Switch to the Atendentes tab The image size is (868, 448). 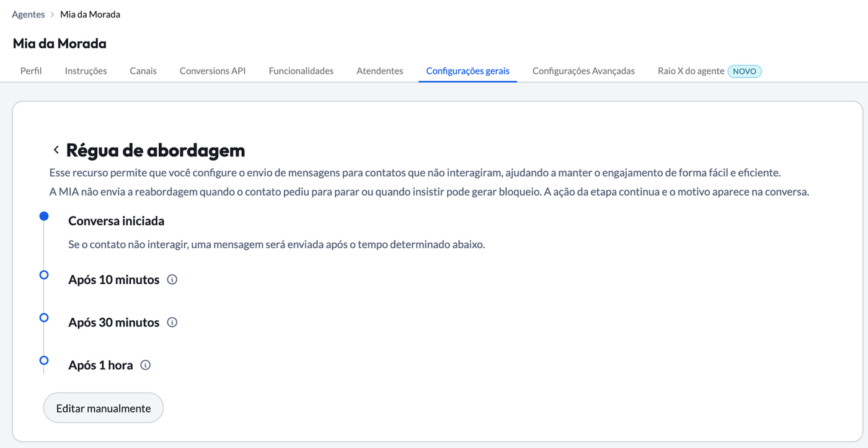click(x=380, y=71)
